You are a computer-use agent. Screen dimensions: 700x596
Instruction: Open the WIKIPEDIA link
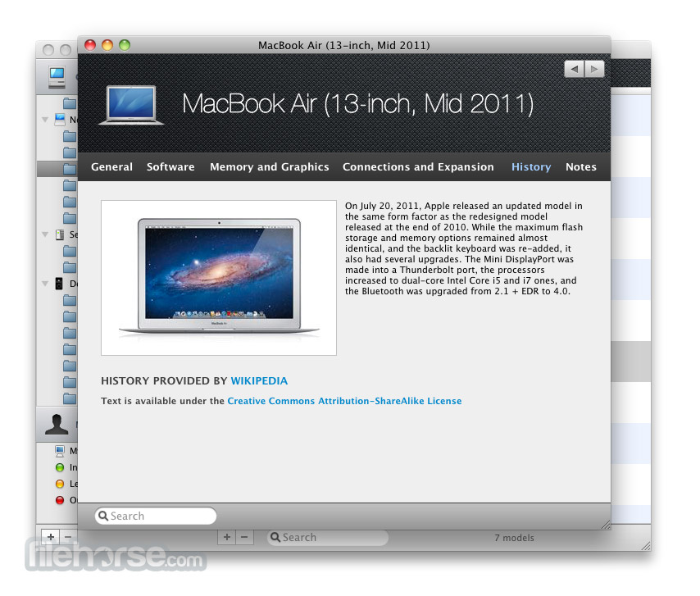pyautogui.click(x=259, y=381)
